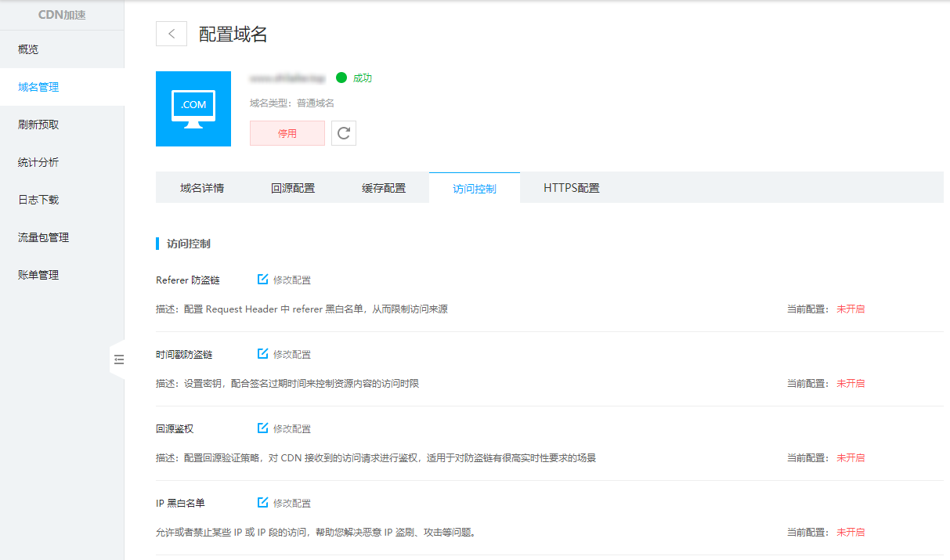Select 账单管理 in the sidebar

[x=38, y=275]
